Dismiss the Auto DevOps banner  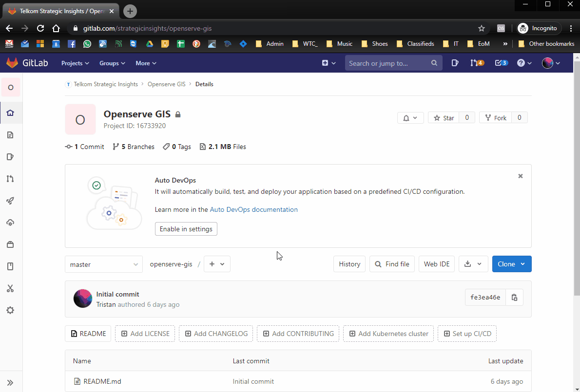tap(520, 176)
